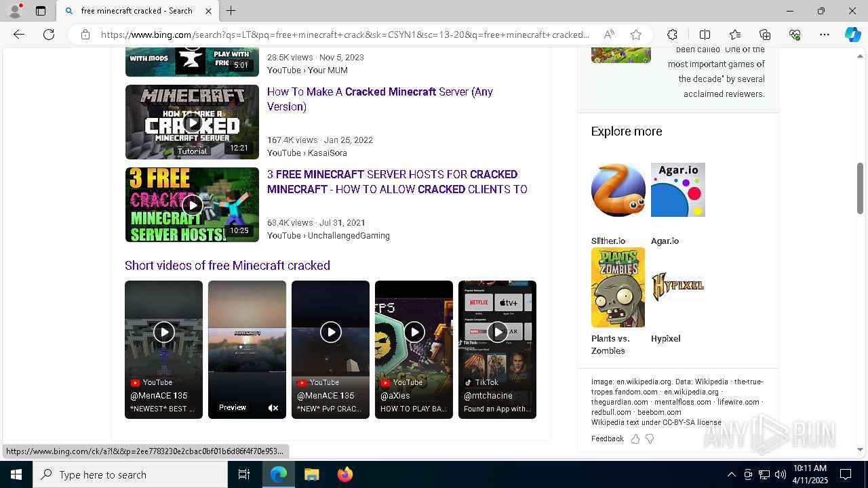The height and width of the screenshot is (488, 868).
Task: Open the Extensions icon
Action: click(x=672, y=35)
